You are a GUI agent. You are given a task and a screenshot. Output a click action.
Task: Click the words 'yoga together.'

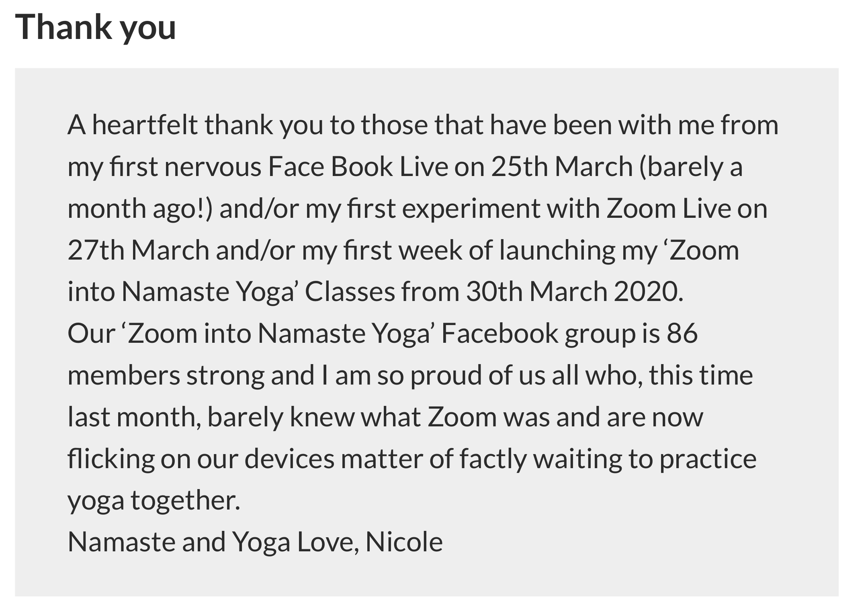(154, 501)
